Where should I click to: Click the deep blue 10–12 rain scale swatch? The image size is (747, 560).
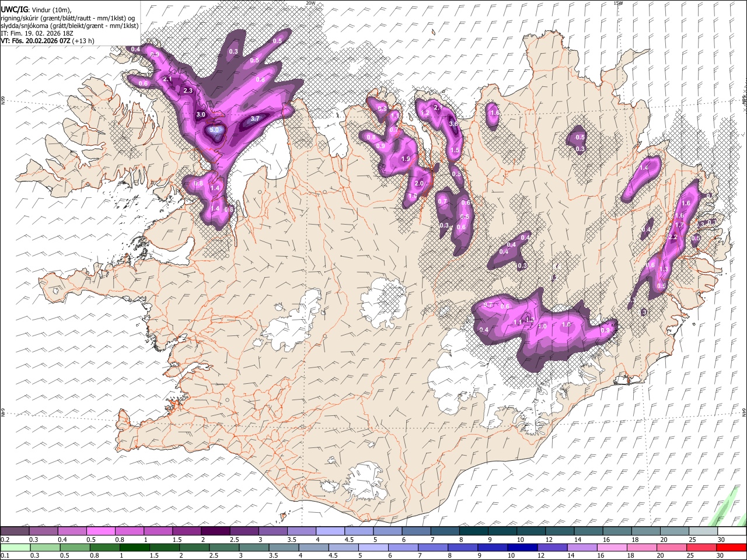point(522,547)
